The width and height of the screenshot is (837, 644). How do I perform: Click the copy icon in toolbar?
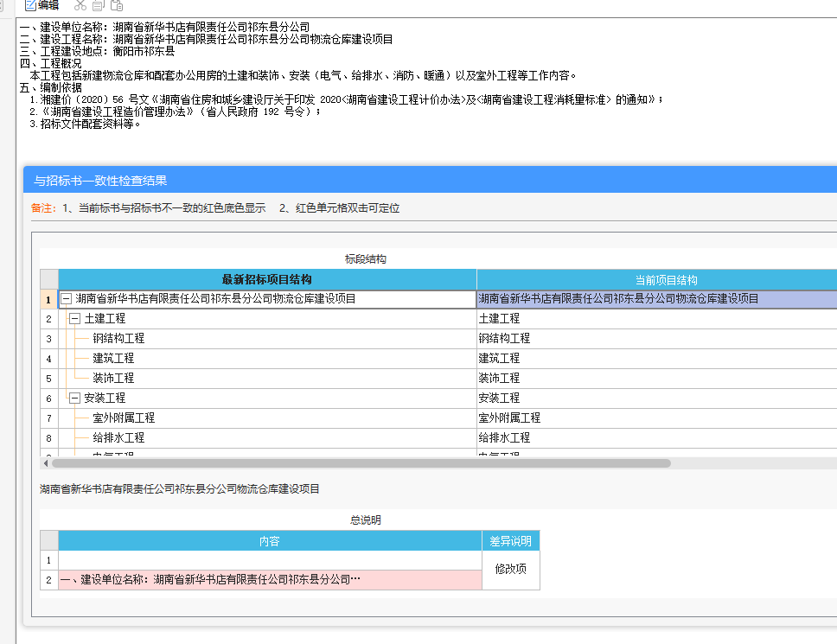pos(99,5)
